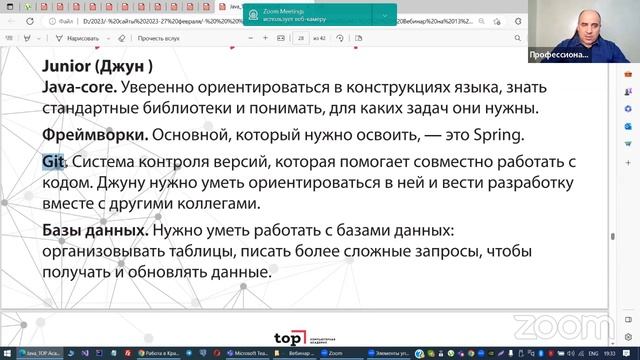The image size is (640, 360).
Task: Open zoom indicator icon in address bar
Action: pos(482,21)
